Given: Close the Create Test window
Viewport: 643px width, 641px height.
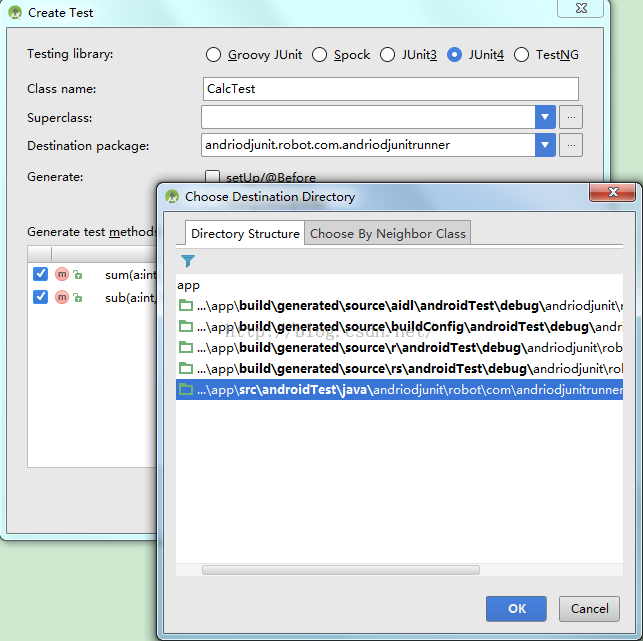Looking at the screenshot, I should click(580, 8).
